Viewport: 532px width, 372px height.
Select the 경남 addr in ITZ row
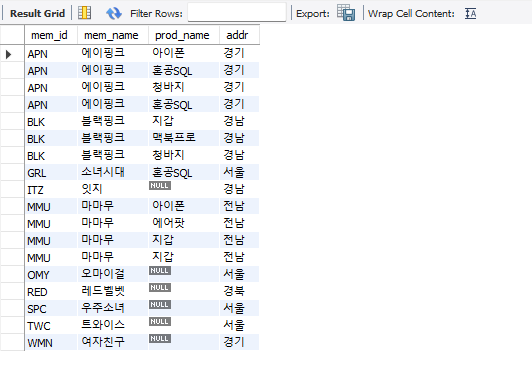pos(239,189)
